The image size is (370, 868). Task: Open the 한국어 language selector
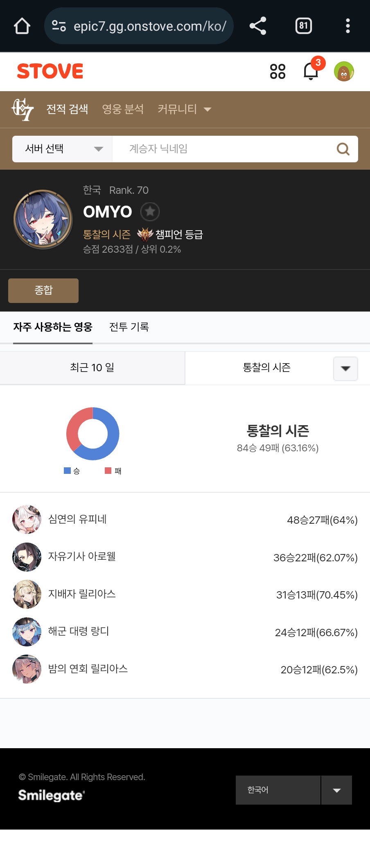(x=294, y=790)
